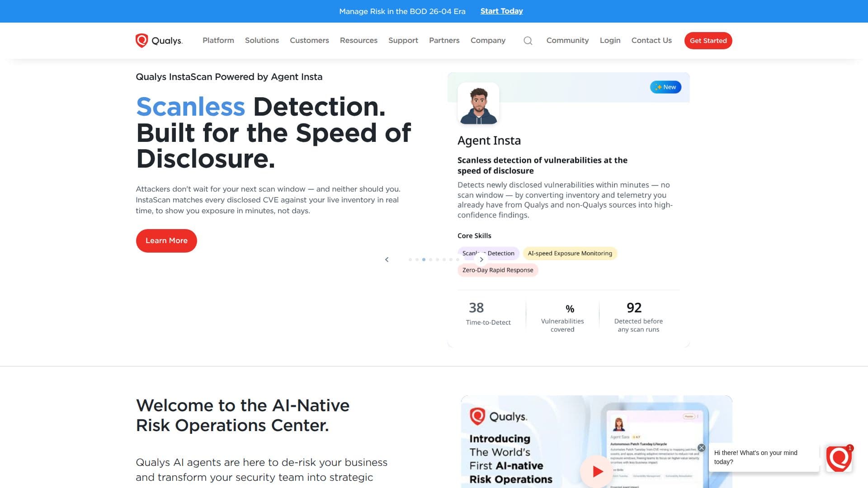Open the Contact Us link
The width and height of the screenshot is (868, 488).
(651, 40)
